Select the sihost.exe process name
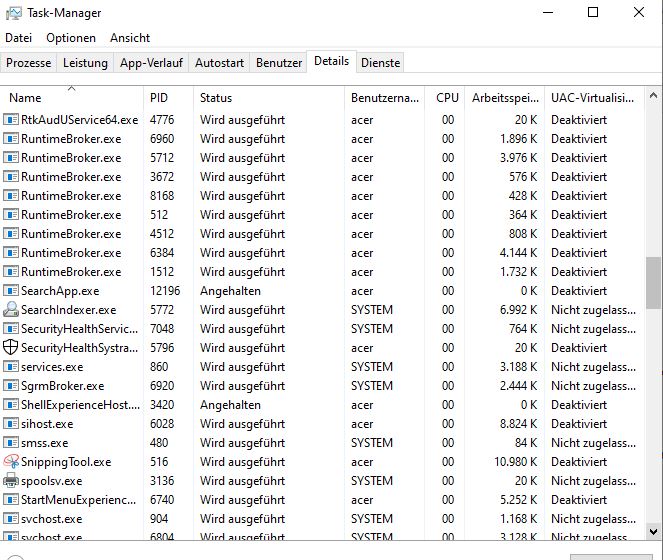This screenshot has height=560, width=663. [47, 424]
